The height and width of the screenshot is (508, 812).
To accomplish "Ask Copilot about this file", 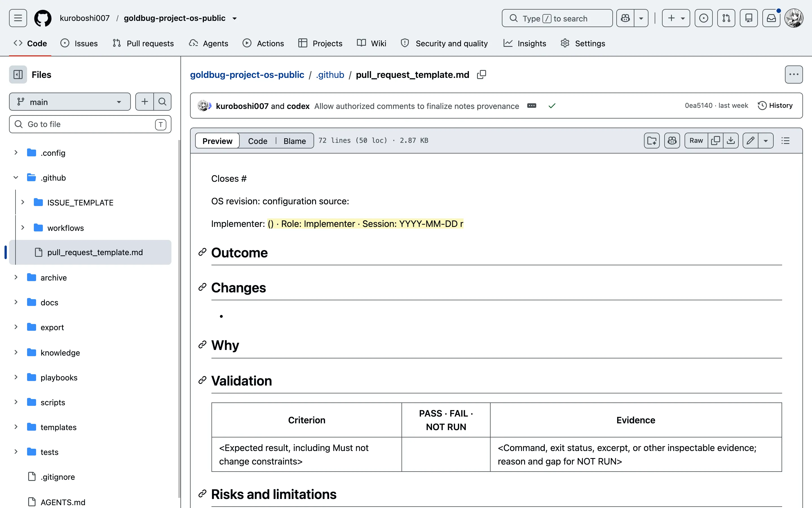I will 672,141.
